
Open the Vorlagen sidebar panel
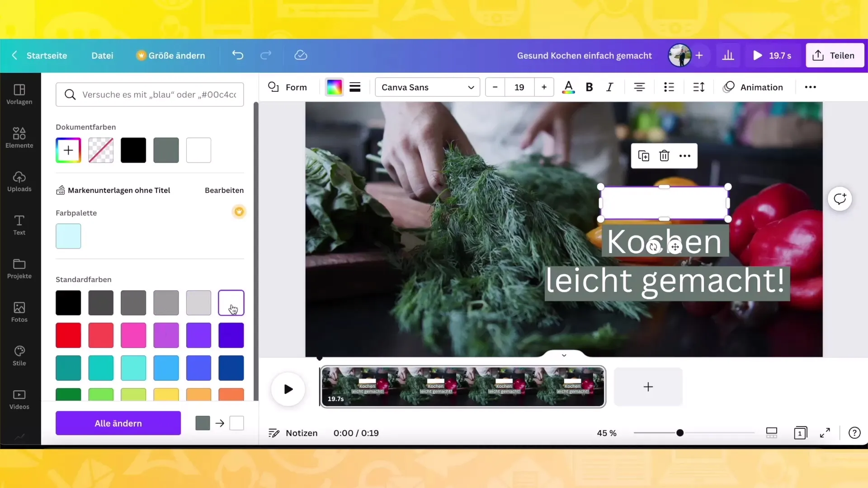pos(19,94)
